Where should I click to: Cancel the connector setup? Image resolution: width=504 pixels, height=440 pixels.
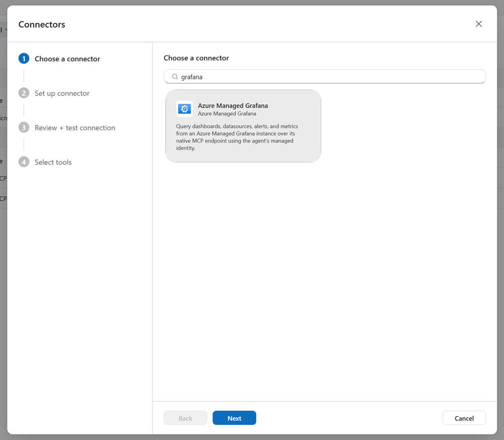[464, 418]
